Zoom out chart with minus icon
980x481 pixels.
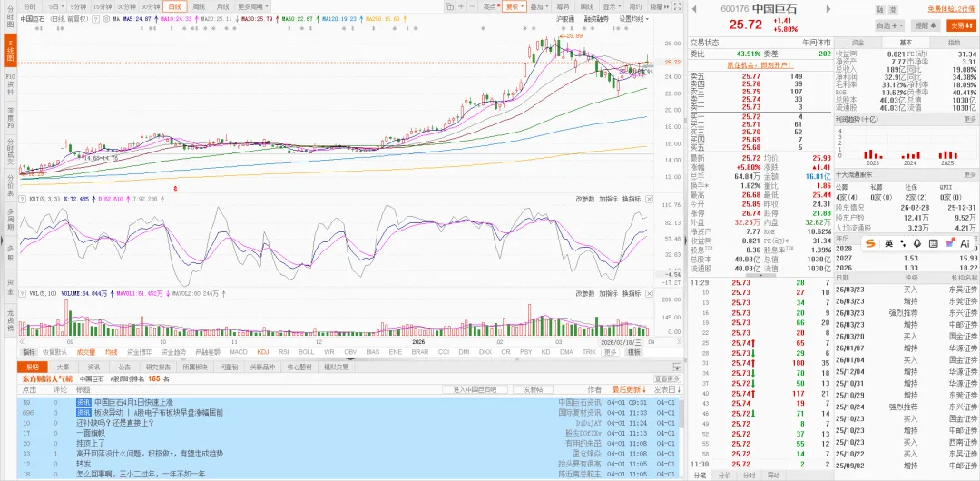(x=472, y=6)
